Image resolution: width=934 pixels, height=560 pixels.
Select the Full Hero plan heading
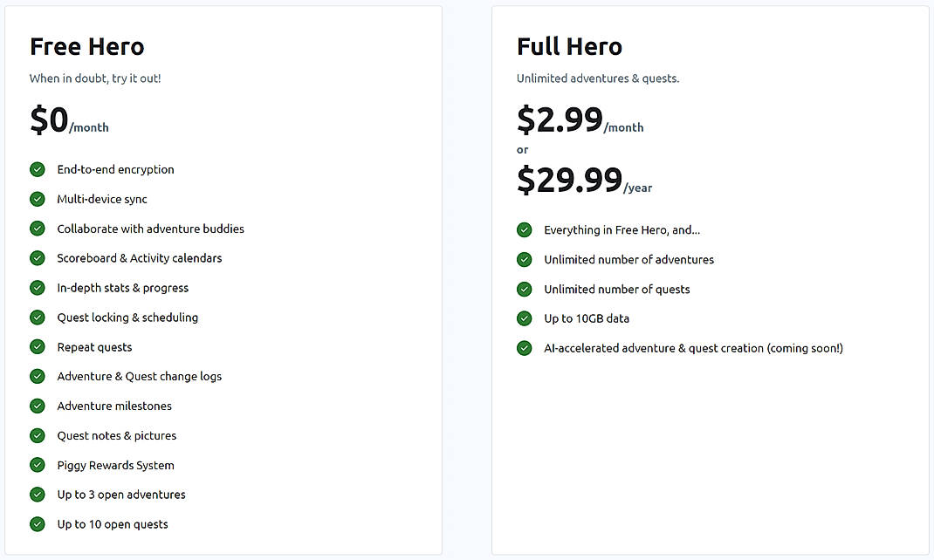(569, 46)
